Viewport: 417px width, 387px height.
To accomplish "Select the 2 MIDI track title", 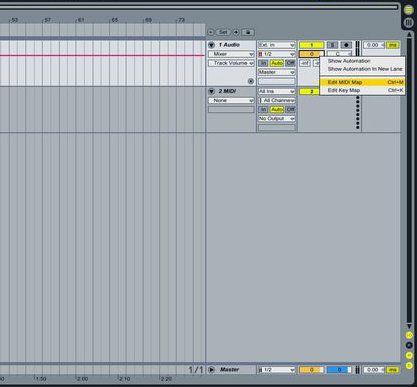I will point(227,91).
